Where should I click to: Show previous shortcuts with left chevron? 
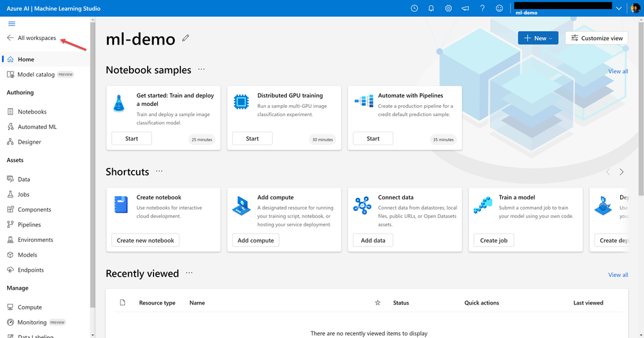coord(609,172)
